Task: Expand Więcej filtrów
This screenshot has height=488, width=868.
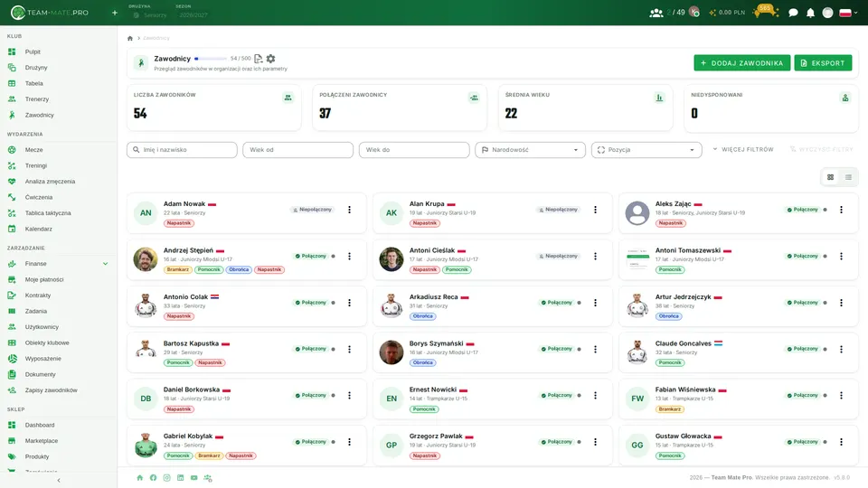Action: [x=743, y=149]
